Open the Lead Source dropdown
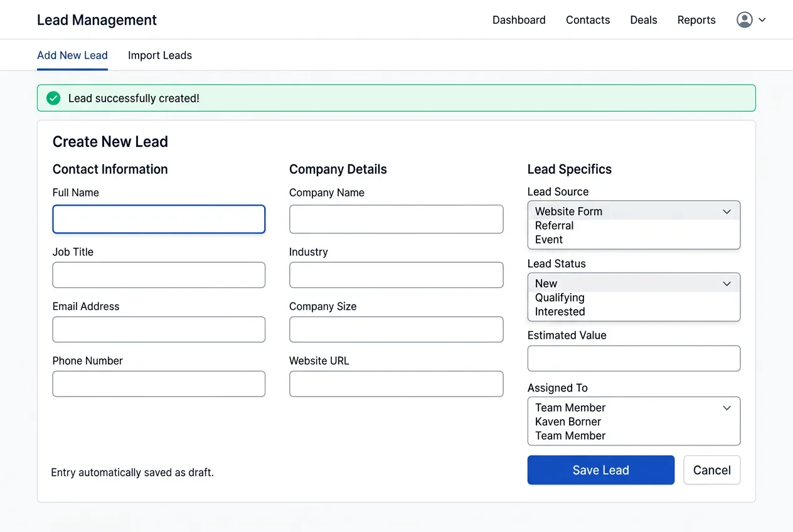793x532 pixels. (634, 211)
